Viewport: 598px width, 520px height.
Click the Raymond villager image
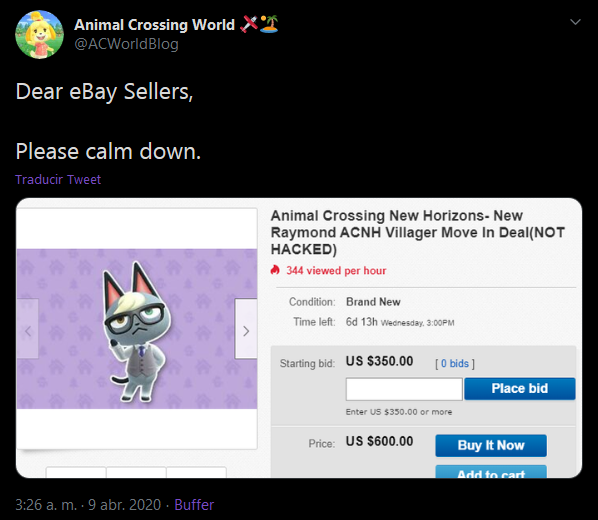pyautogui.click(x=137, y=329)
